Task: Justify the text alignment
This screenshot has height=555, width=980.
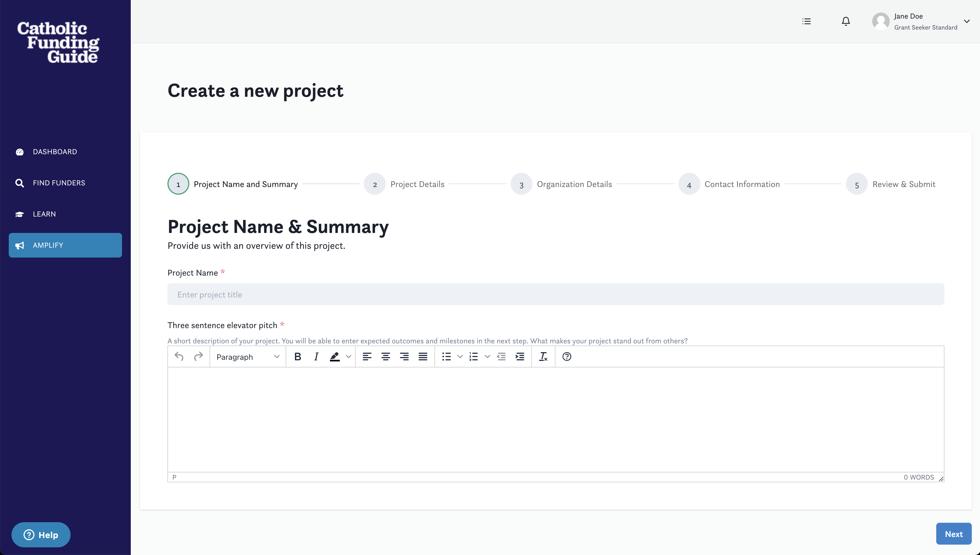Action: [422, 357]
